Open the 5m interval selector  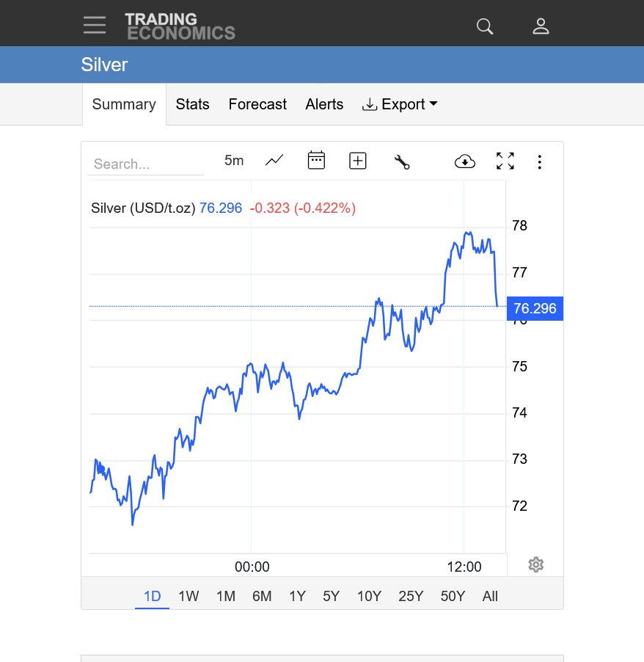pyautogui.click(x=234, y=161)
